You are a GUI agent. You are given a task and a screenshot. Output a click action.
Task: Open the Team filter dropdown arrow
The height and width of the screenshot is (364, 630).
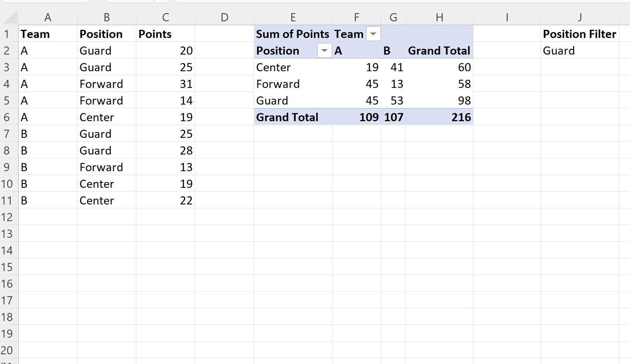tap(373, 34)
